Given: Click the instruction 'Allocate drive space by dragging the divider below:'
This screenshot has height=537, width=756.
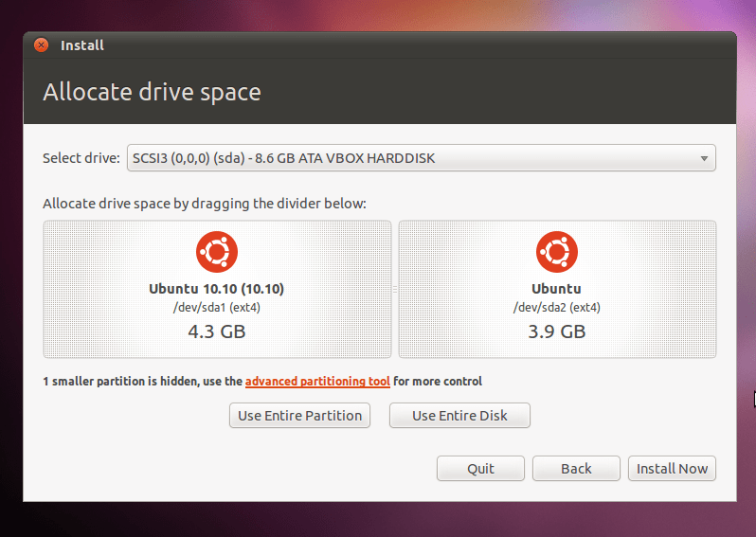Looking at the screenshot, I should (205, 204).
